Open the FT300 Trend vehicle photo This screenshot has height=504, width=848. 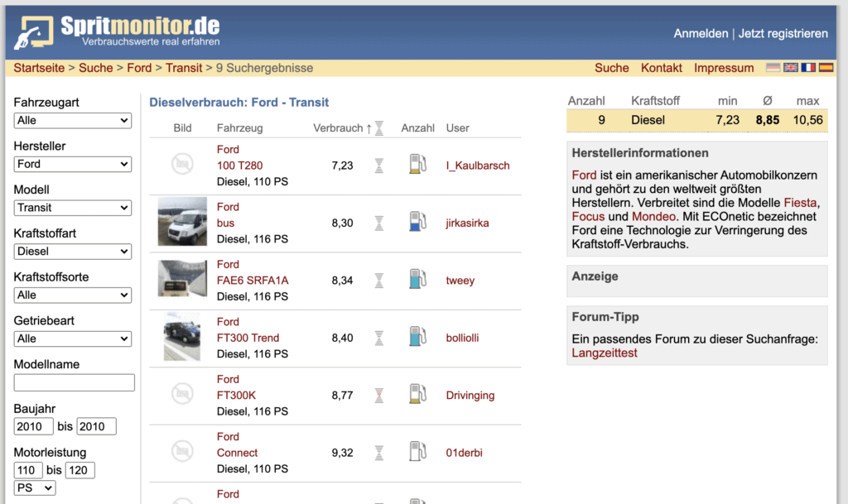tap(182, 337)
